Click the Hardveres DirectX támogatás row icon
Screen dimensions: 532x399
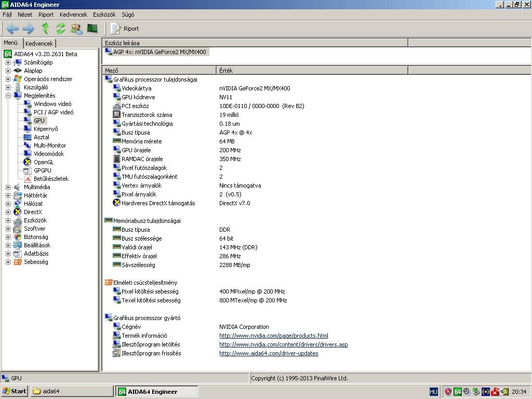click(x=116, y=203)
